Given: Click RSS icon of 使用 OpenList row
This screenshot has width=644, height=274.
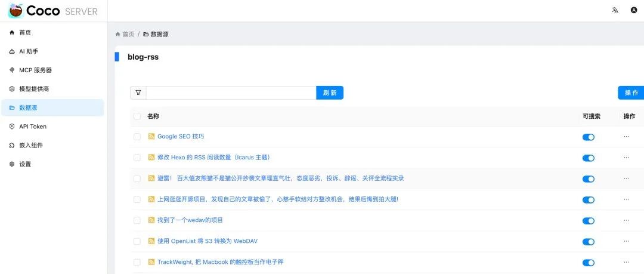Looking at the screenshot, I should point(151,241).
